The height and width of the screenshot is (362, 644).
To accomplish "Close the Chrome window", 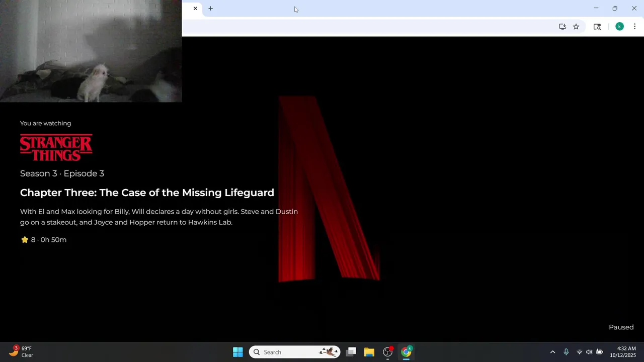I will click(x=634, y=9).
